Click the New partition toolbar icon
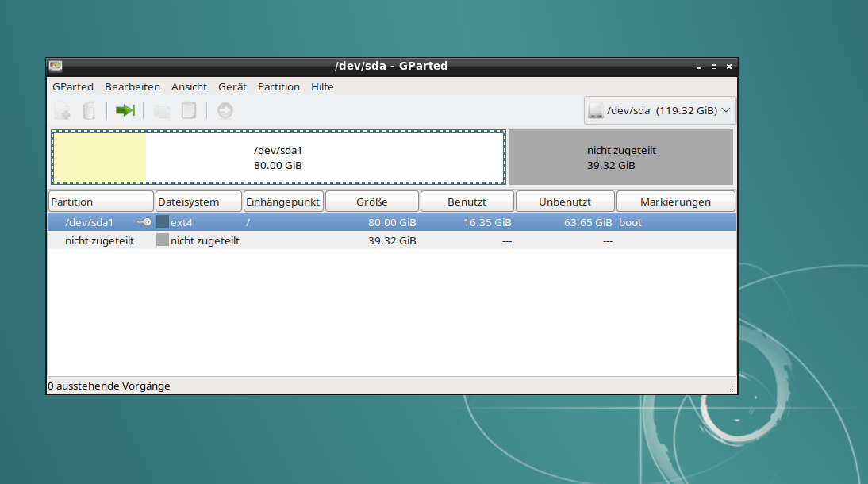The height and width of the screenshot is (484, 868). coord(63,111)
